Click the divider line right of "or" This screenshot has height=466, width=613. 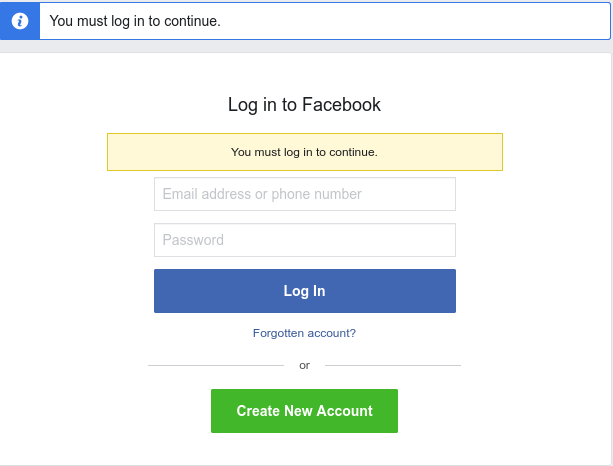[x=393, y=365]
